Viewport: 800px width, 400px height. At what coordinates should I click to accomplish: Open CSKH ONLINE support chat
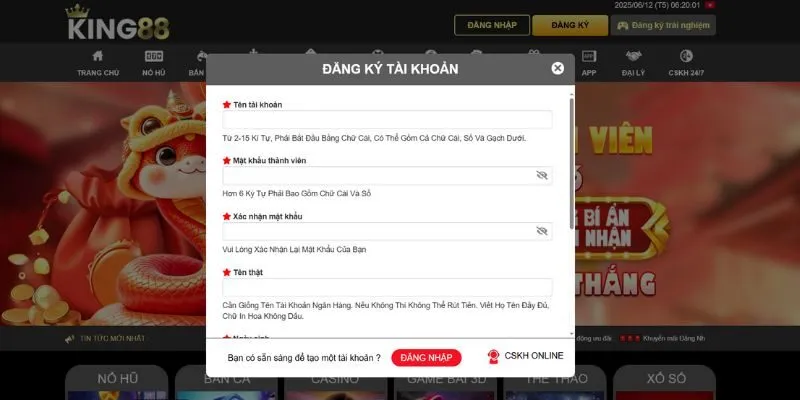click(526, 356)
